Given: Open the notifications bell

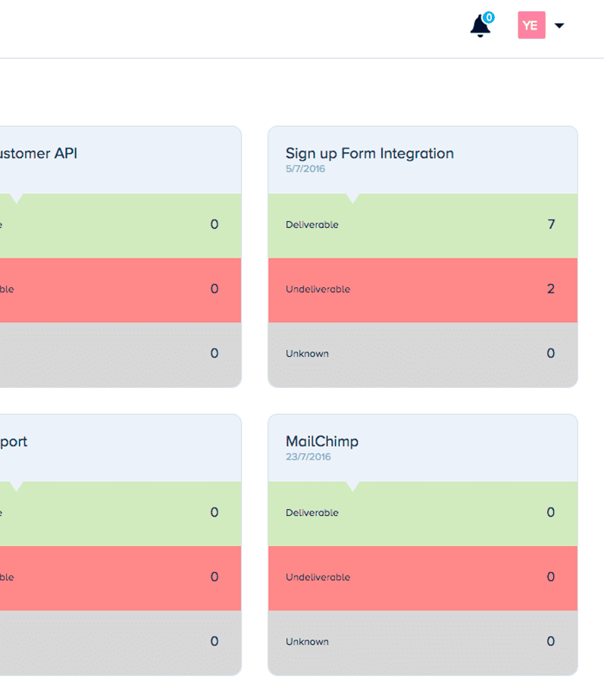Looking at the screenshot, I should (480, 26).
